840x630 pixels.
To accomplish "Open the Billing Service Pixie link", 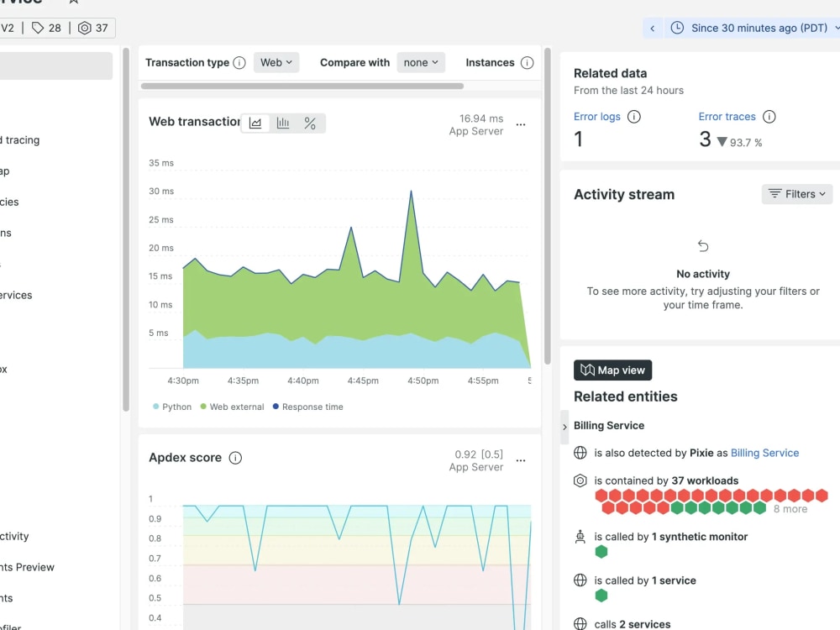I will 764,453.
